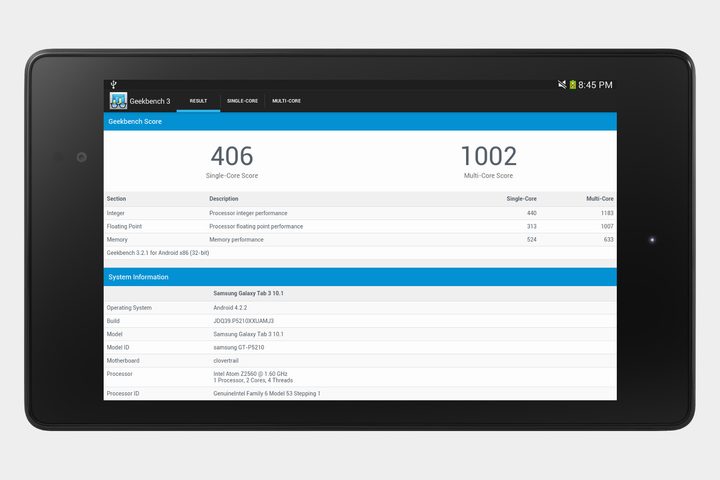Tap the battery charging icon
Viewport: 720px width, 480px height.
(573, 85)
